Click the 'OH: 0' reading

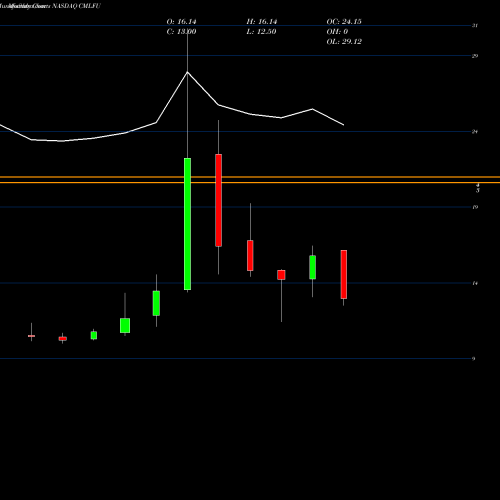click(x=337, y=32)
